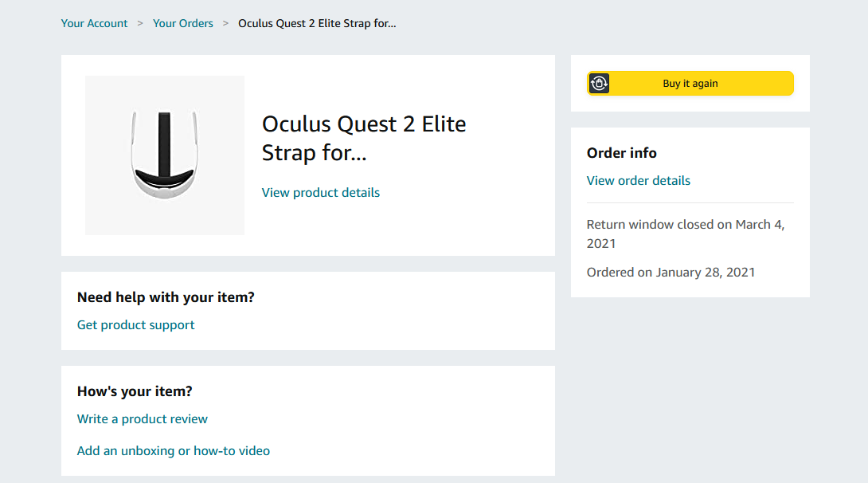The image size is (868, 483).
Task: Go to Your Account breadcrumb
Action: tap(94, 23)
